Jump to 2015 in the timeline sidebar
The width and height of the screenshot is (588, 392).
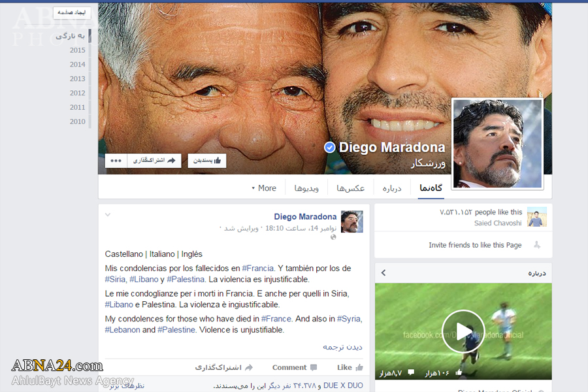77,50
